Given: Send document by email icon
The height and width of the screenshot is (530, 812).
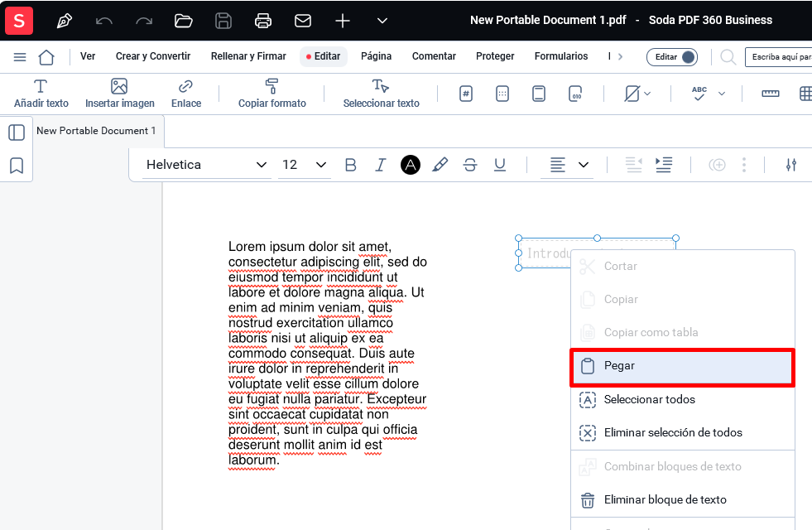Looking at the screenshot, I should [x=303, y=21].
